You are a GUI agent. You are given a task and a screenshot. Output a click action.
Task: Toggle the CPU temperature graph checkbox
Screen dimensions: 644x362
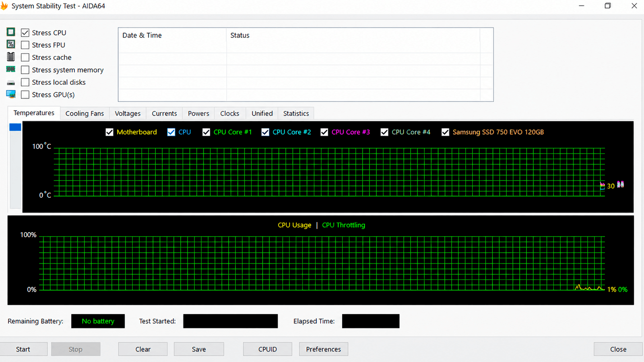point(171,132)
